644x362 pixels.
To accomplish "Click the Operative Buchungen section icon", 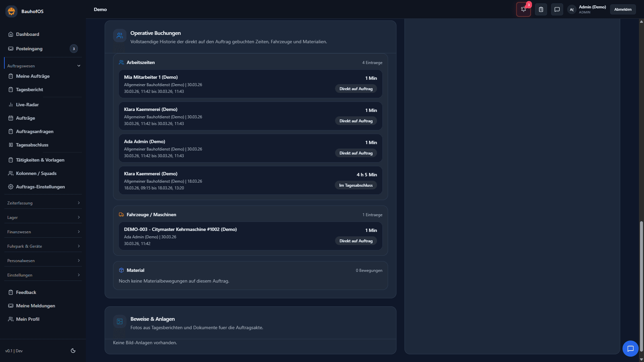I will [x=120, y=36].
